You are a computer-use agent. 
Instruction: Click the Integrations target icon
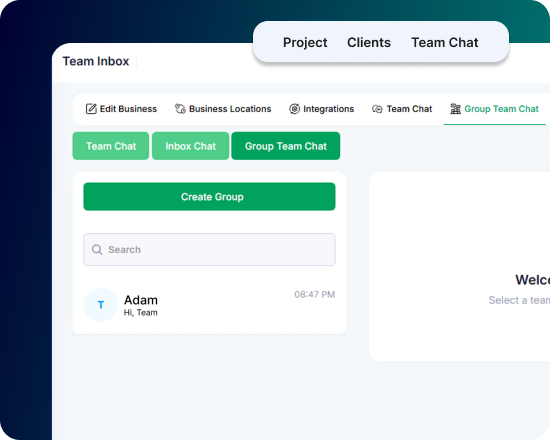point(295,109)
